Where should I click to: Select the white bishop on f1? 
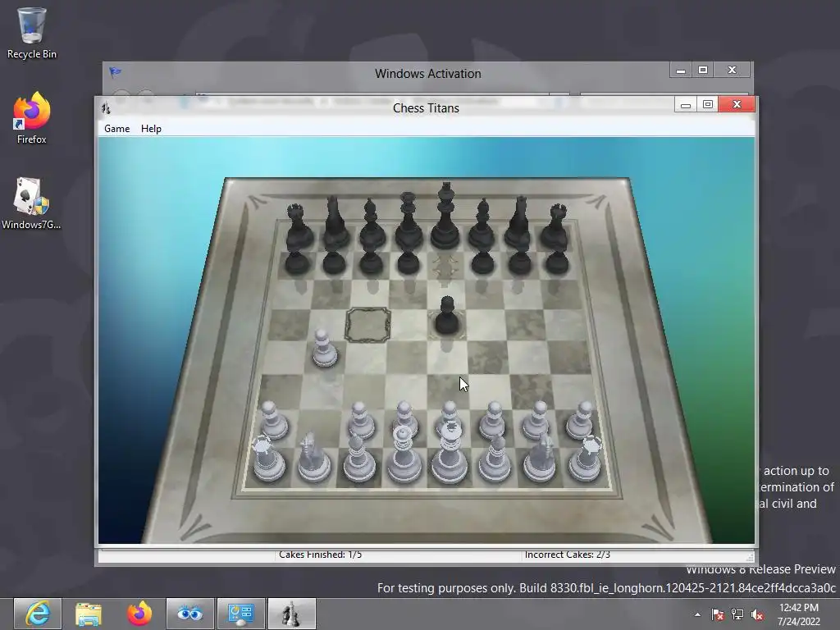click(495, 457)
